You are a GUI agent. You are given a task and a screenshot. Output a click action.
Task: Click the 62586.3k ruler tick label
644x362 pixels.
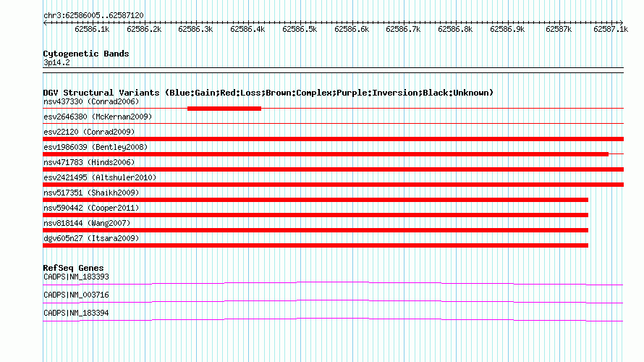tap(195, 30)
